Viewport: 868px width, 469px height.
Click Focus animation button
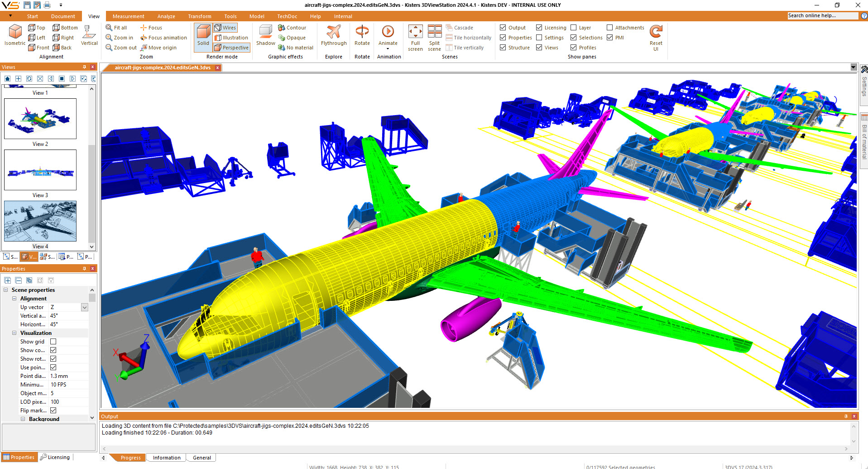click(x=163, y=38)
